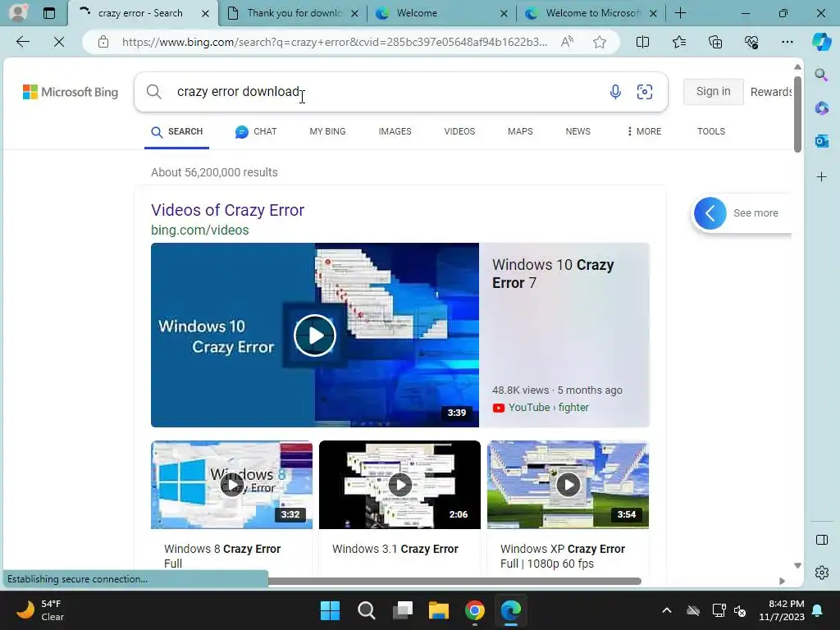Open sidebar Search icon

pos(822,75)
